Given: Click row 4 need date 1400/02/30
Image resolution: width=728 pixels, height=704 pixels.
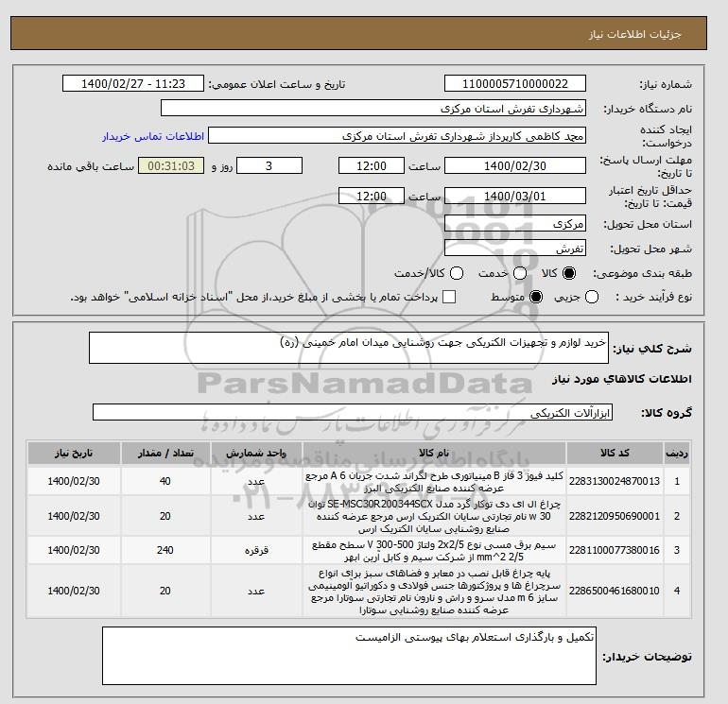Looking at the screenshot, I should tap(74, 591).
